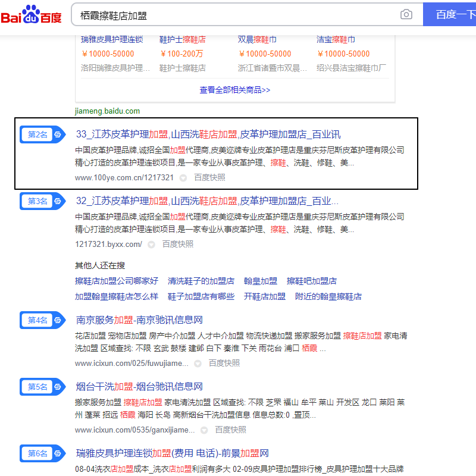The height and width of the screenshot is (476, 476).
Task: Open the 鞋护士擦鞋店 product link
Action: 183,39
